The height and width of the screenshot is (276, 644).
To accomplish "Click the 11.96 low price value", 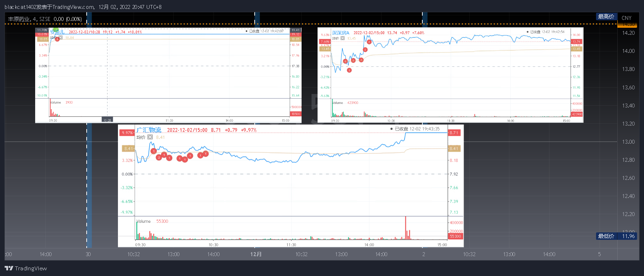I will click(x=628, y=236).
